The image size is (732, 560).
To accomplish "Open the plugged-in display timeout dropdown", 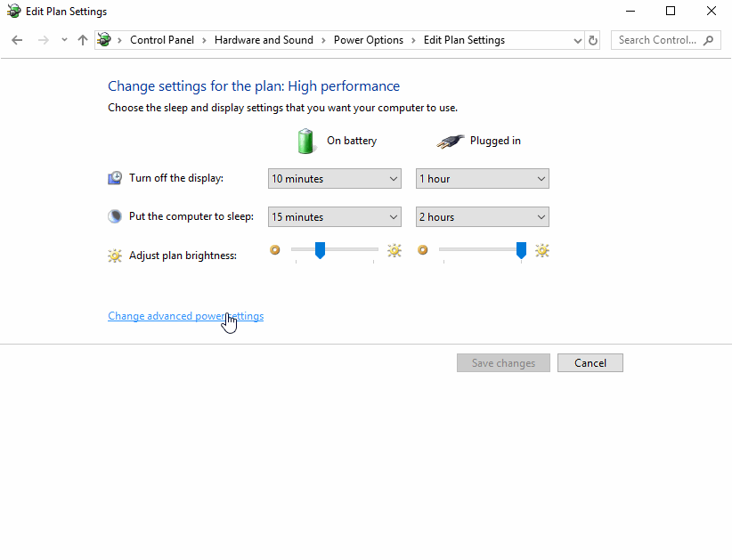I will (x=482, y=179).
